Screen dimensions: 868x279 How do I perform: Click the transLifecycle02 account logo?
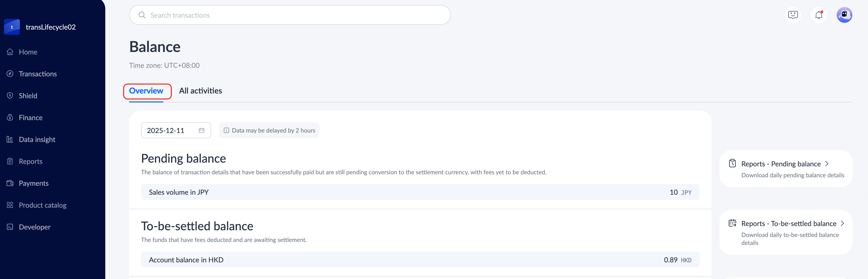tap(12, 27)
